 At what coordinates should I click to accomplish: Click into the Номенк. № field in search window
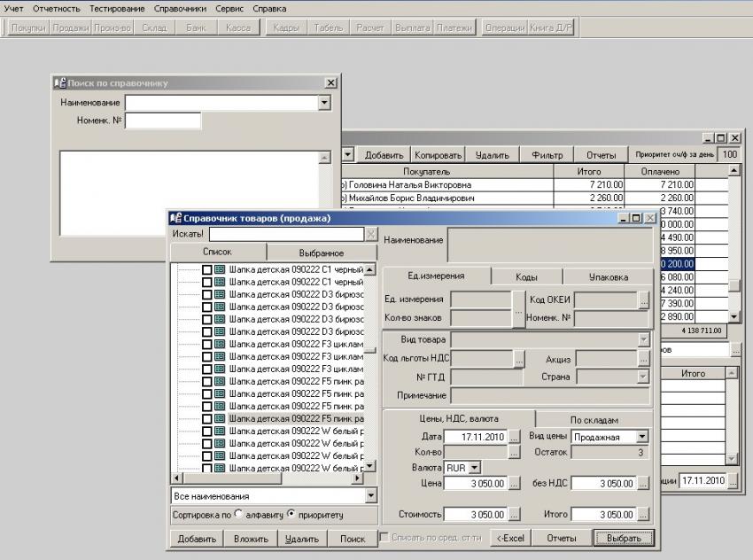tap(162, 121)
